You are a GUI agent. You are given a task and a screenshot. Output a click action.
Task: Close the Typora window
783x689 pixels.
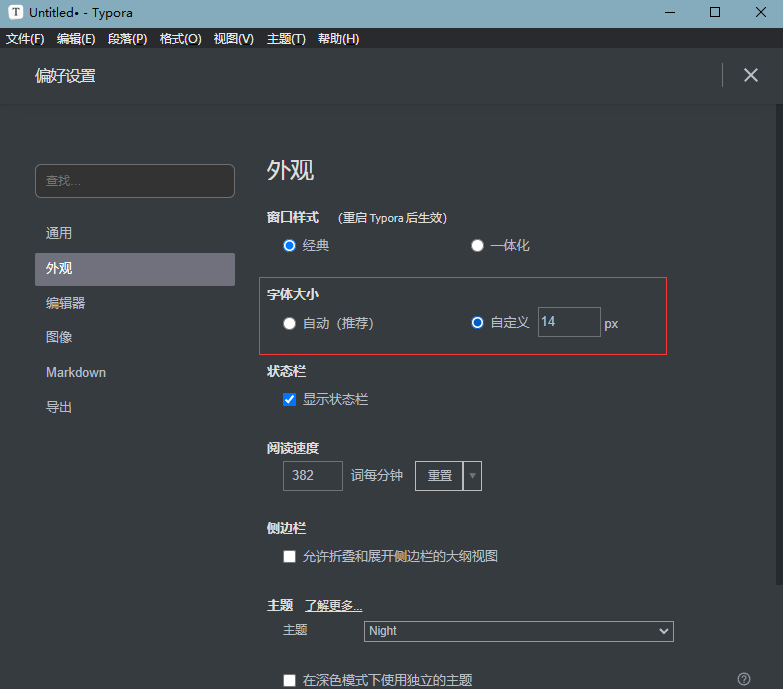pos(761,12)
